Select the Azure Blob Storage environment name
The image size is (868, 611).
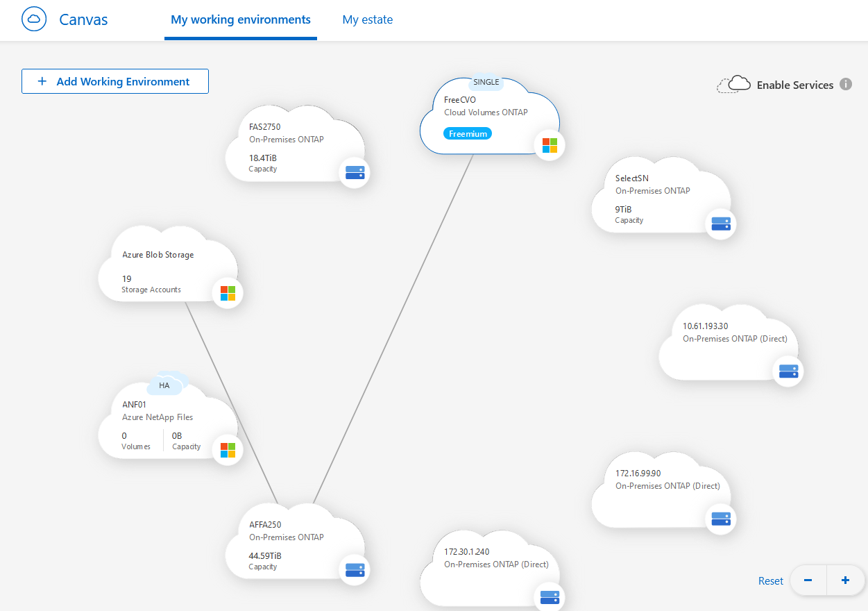coord(158,254)
